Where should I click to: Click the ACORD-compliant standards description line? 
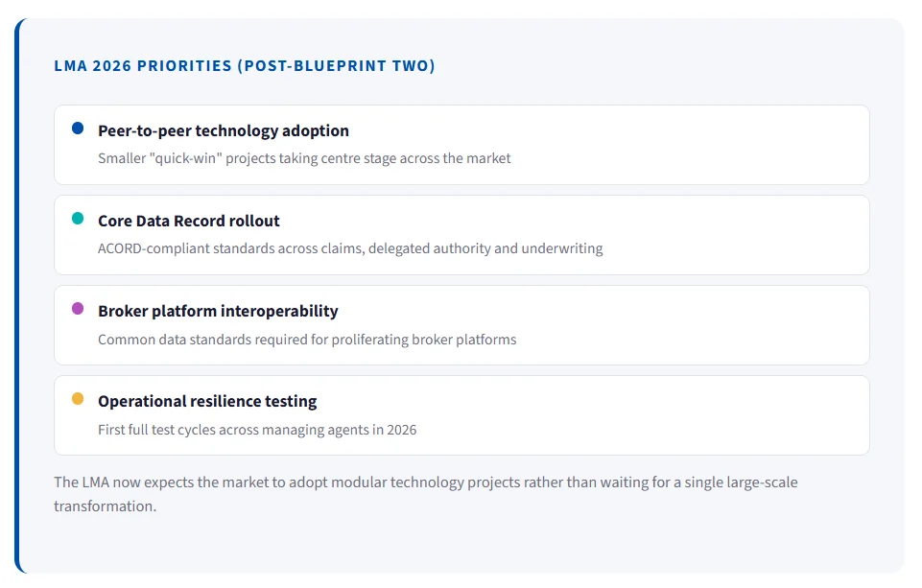point(350,248)
